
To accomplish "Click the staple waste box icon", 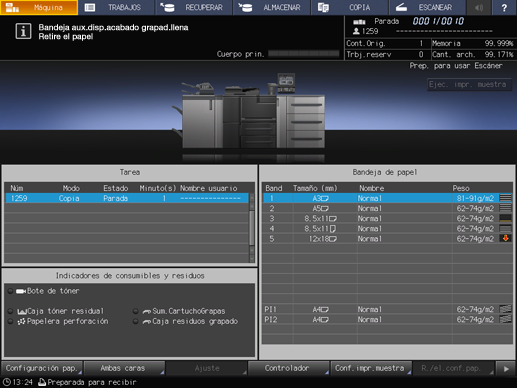I will click(147, 322).
